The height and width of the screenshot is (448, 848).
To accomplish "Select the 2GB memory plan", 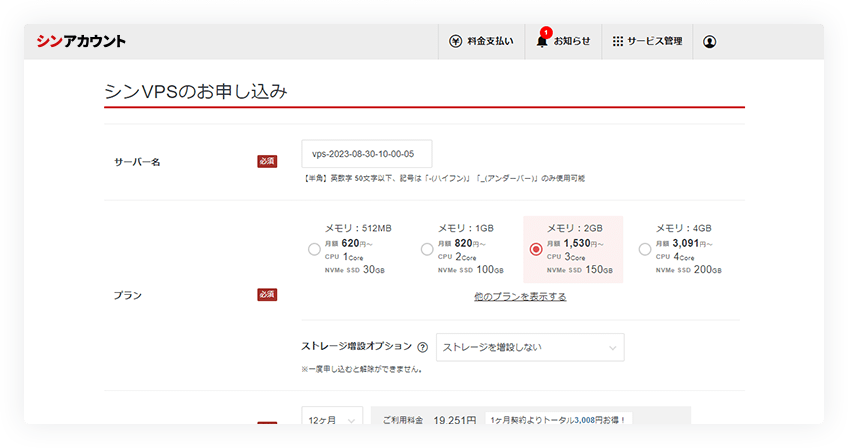I will click(x=536, y=249).
